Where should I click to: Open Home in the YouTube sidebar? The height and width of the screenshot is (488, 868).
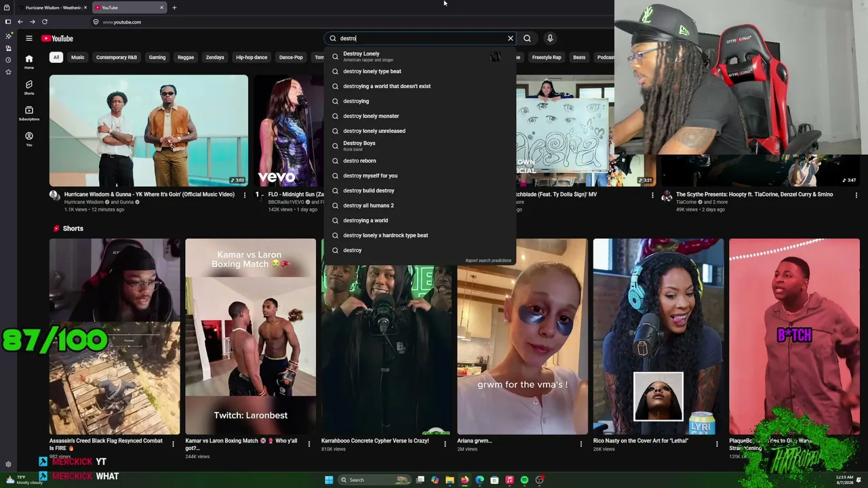29,62
